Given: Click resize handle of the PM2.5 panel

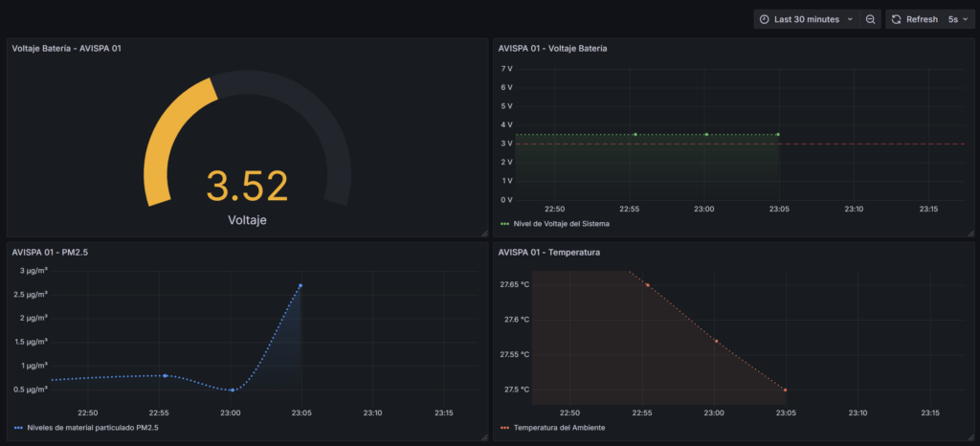Looking at the screenshot, I should tap(483, 436).
